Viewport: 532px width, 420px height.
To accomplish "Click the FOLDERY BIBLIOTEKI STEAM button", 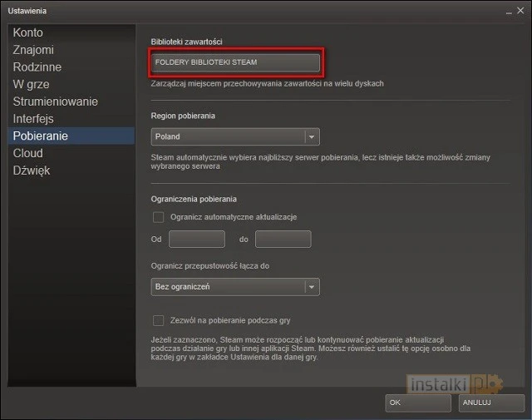I will (x=235, y=62).
